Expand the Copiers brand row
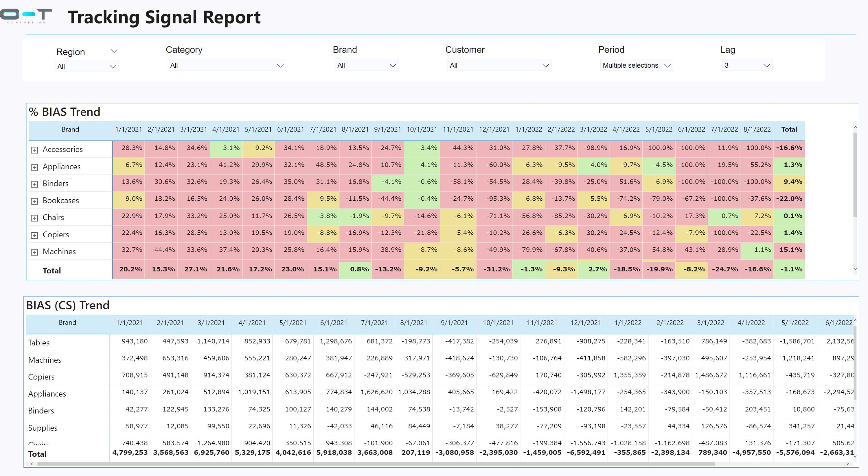Image resolution: width=868 pixels, height=476 pixels. tap(34, 235)
